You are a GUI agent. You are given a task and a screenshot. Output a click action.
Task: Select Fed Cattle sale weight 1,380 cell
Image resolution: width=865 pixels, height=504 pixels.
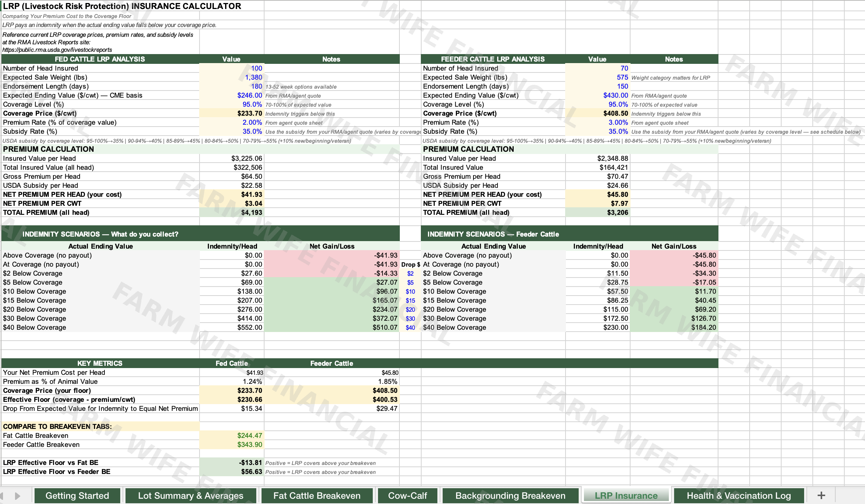tap(232, 77)
